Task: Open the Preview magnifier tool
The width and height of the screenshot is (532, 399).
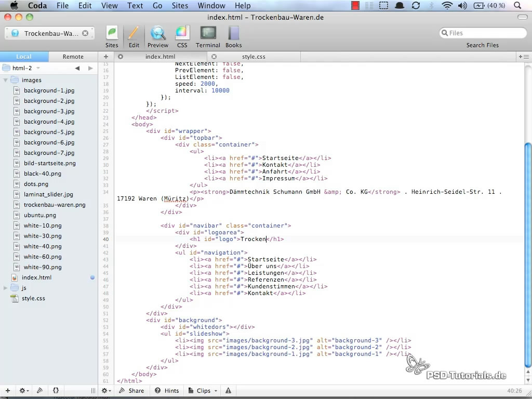Action: point(158,37)
